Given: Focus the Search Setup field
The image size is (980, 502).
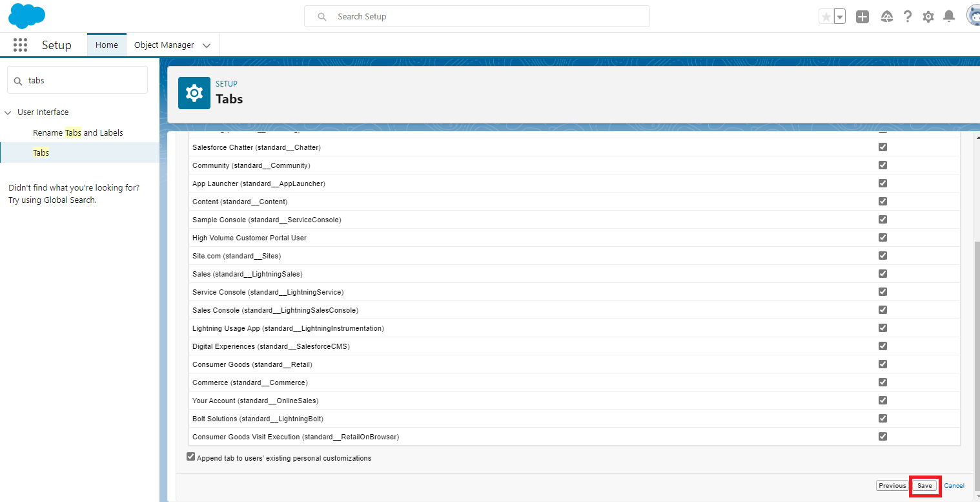Looking at the screenshot, I should tap(476, 17).
